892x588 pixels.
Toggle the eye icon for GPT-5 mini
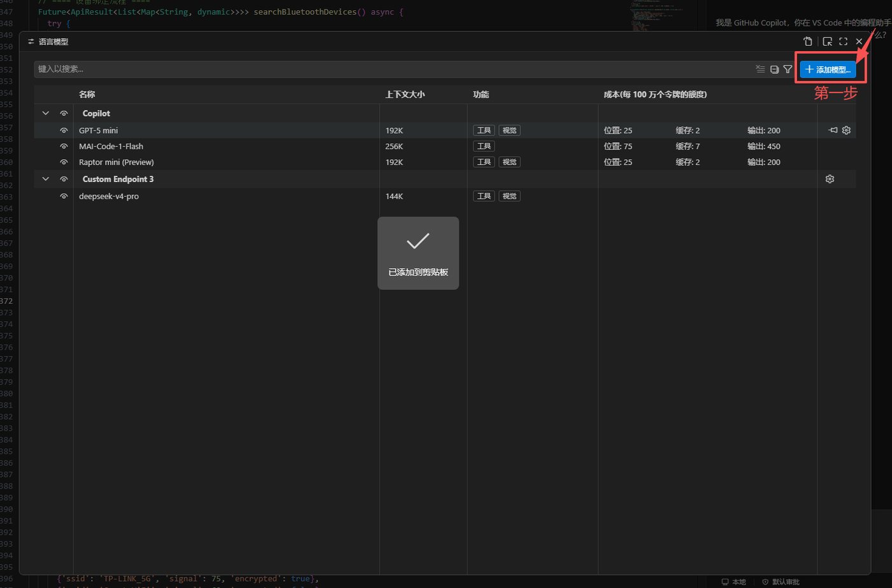pyautogui.click(x=64, y=130)
